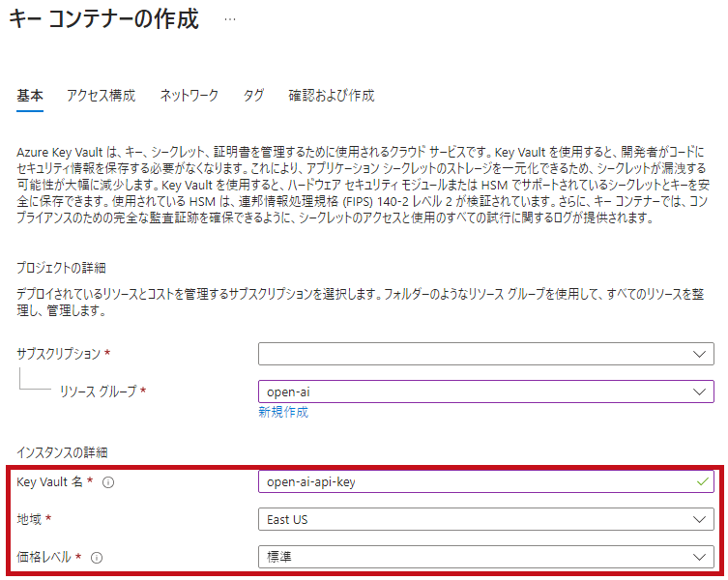Click the chevron arrow of the サブスクリプション field

pos(699,355)
